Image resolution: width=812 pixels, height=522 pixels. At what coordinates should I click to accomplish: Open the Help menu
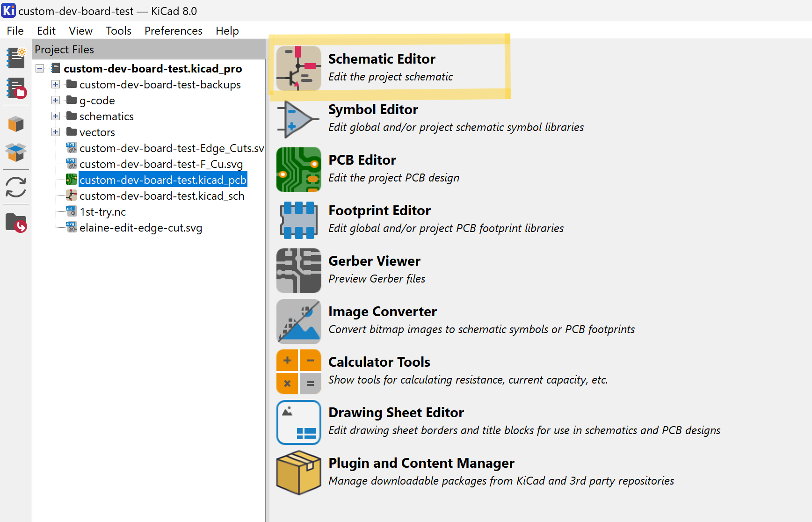click(227, 31)
